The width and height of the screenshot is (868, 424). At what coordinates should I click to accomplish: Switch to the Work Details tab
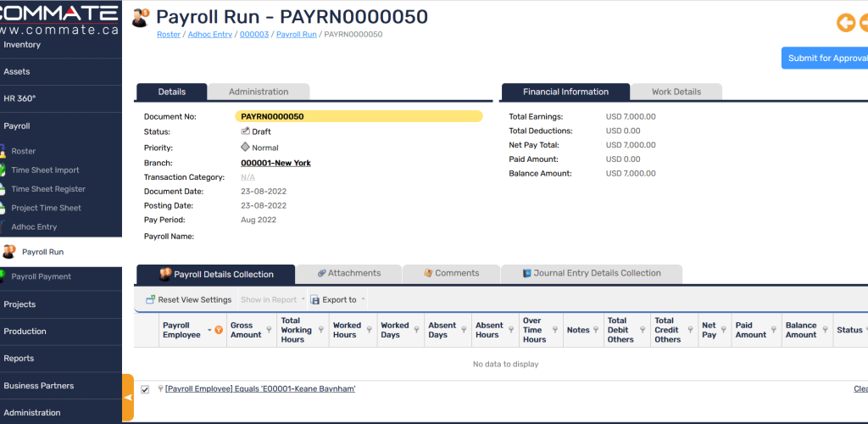coord(676,92)
